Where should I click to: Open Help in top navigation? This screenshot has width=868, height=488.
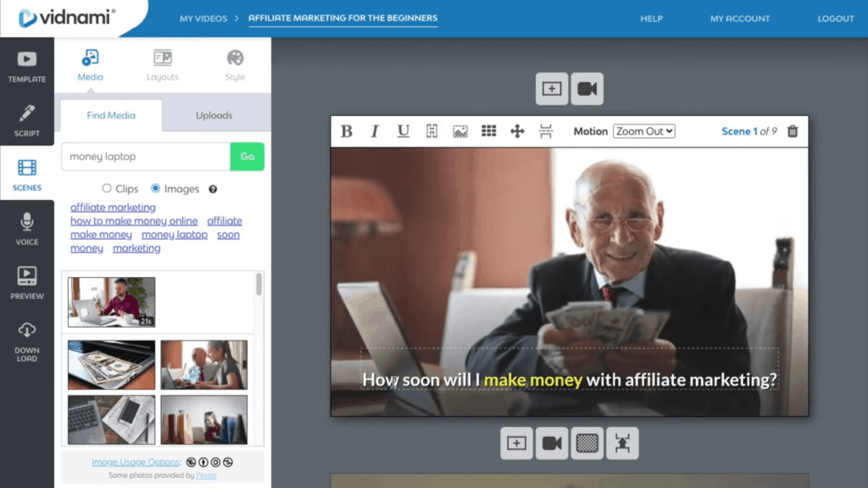pyautogui.click(x=652, y=19)
